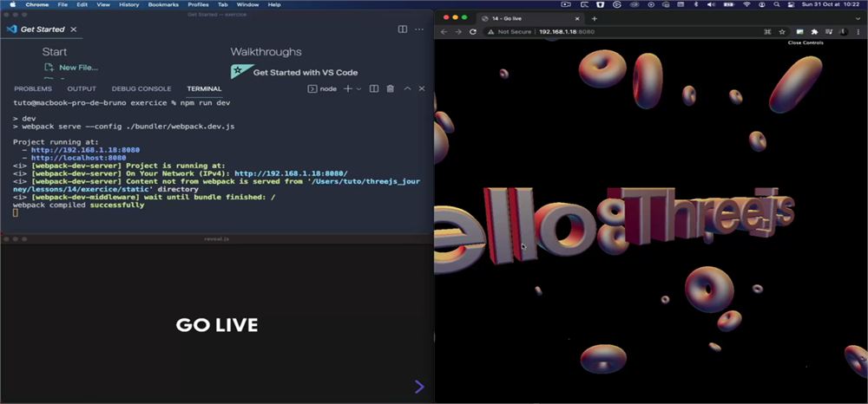Maximize the terminal panel with the up chevron
Image resolution: width=868 pixels, height=404 pixels.
pos(407,89)
